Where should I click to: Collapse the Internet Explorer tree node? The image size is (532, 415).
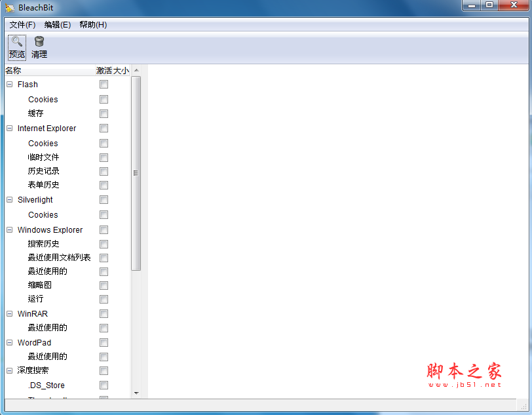tap(9, 128)
